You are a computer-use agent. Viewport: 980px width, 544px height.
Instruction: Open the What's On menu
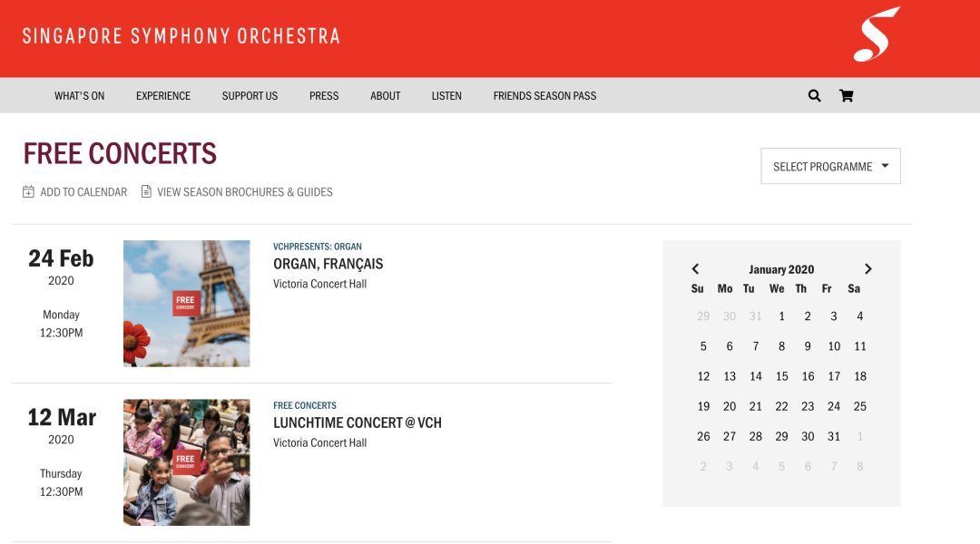(80, 96)
